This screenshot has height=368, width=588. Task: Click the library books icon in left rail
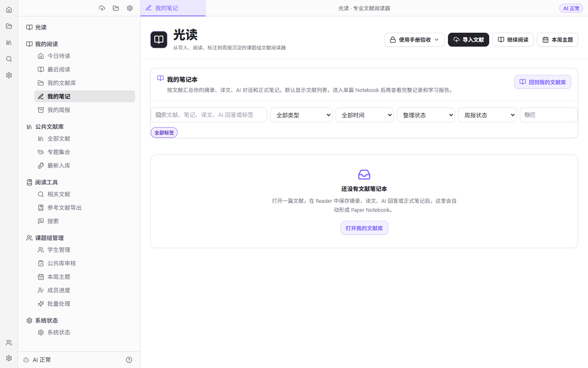pyautogui.click(x=9, y=43)
